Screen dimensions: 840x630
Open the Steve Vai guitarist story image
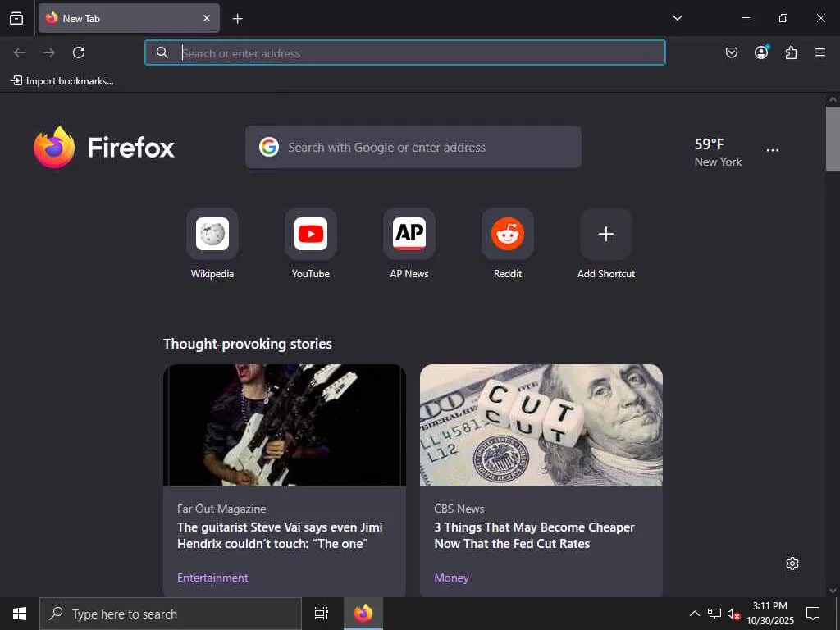pyautogui.click(x=285, y=425)
